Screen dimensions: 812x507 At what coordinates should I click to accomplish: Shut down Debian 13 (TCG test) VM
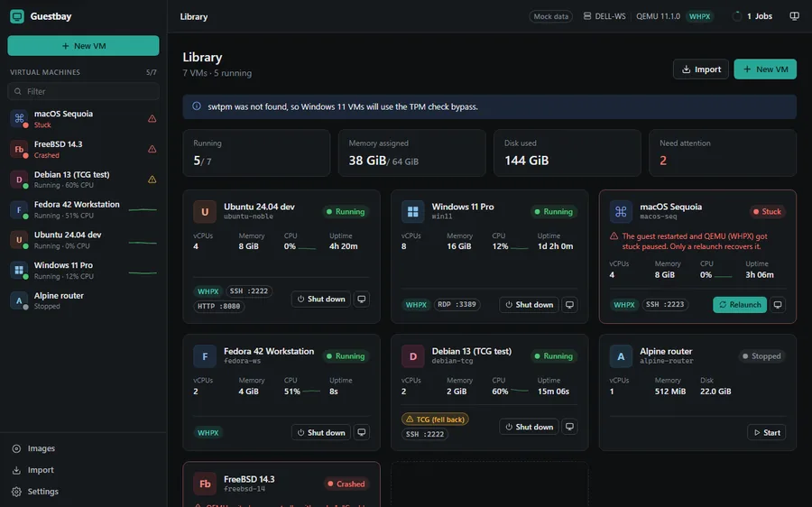point(530,427)
